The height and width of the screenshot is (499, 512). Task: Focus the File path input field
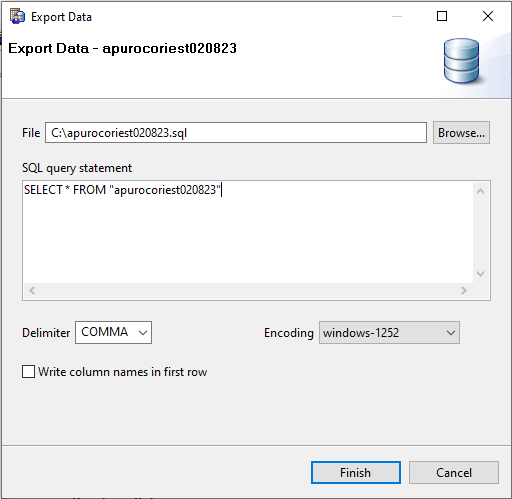point(236,133)
